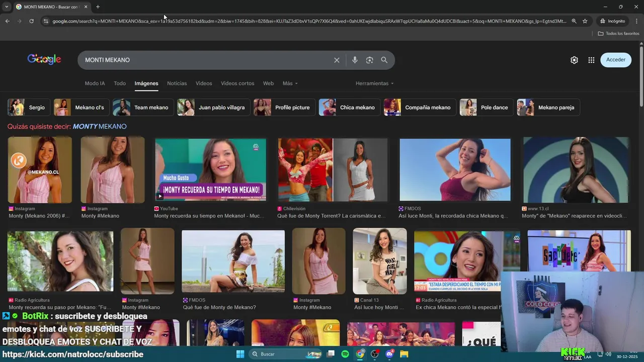The width and height of the screenshot is (644, 362).
Task: Click the MONTY MEKANO spelling suggestion
Action: 100,126
